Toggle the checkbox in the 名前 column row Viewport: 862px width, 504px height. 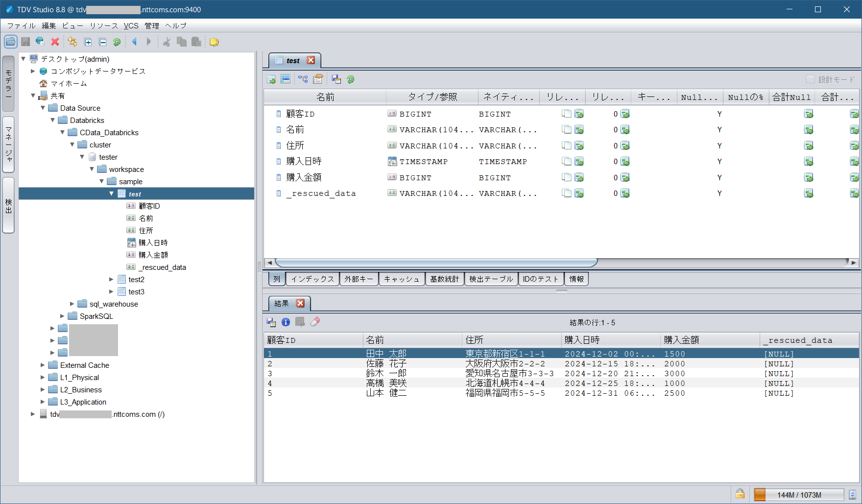coord(567,129)
